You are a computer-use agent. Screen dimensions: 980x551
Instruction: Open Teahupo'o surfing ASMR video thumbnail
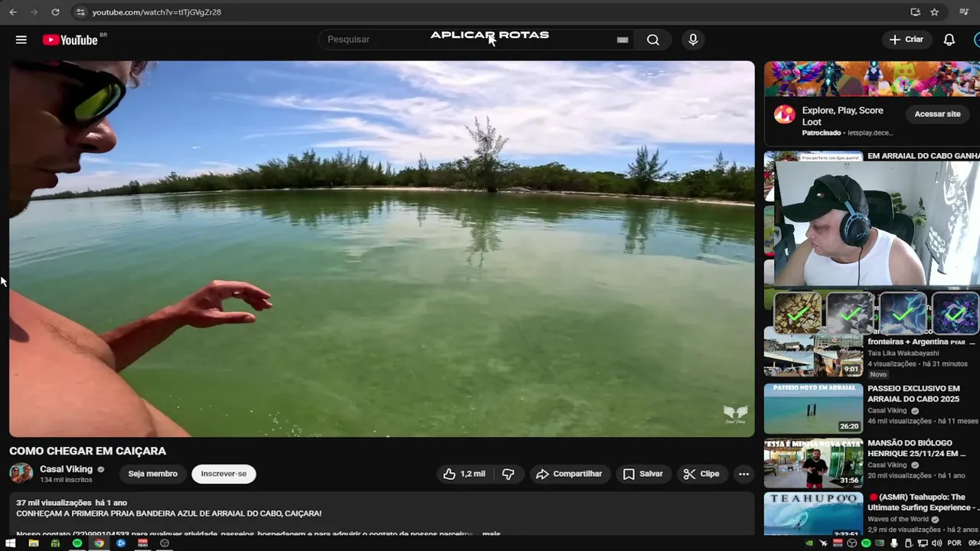tap(813, 514)
